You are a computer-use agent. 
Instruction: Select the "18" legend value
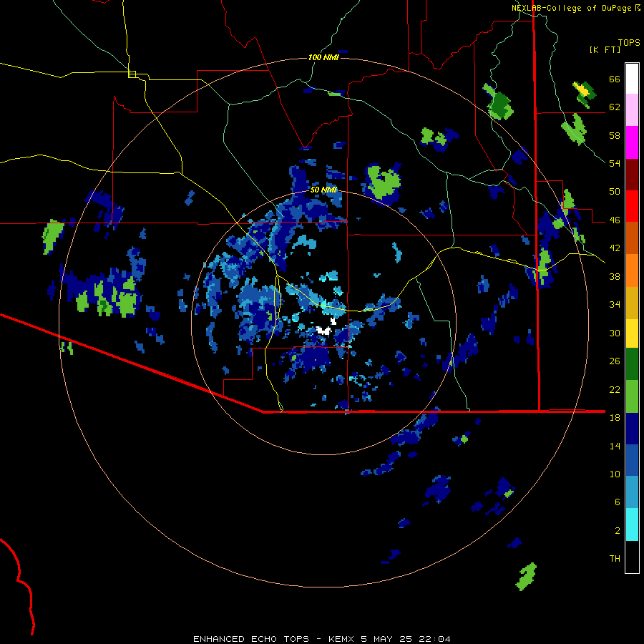615,418
